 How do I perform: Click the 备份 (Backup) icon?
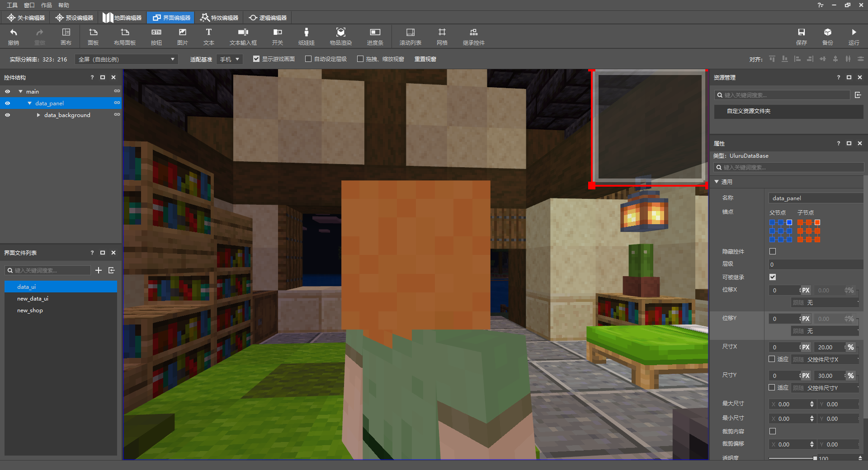828,37
